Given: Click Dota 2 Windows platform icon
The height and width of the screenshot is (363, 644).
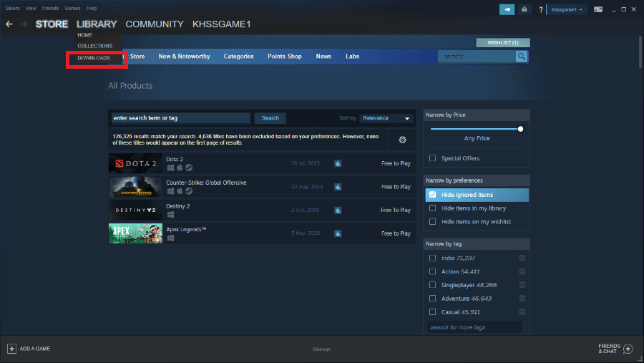Looking at the screenshot, I should [170, 168].
